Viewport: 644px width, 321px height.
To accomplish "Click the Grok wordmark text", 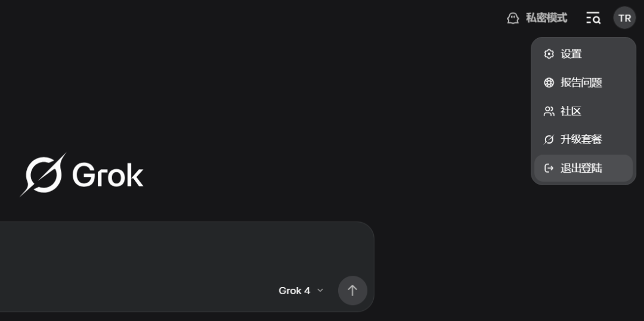I will [x=108, y=175].
